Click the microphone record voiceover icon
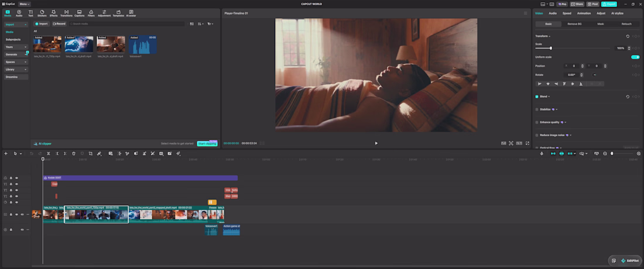This screenshot has width=644, height=269. 542,153
